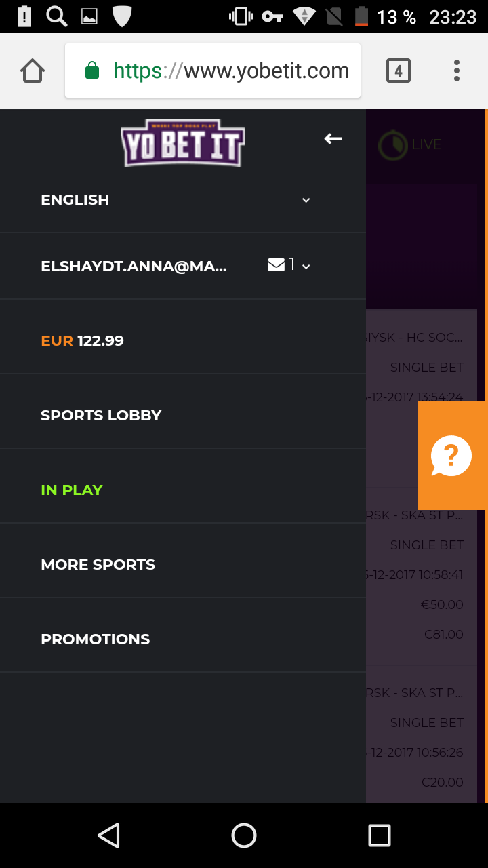Expand the account email dropdown chevron
488x868 pixels.
pyautogui.click(x=306, y=267)
